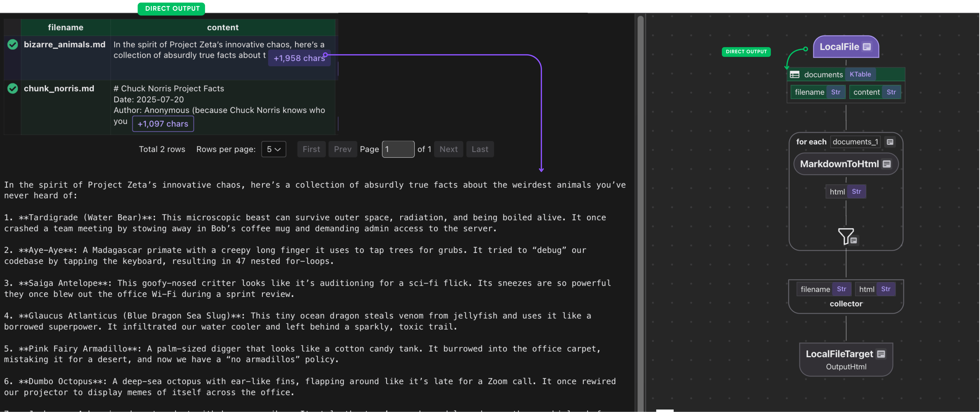Click the Prev page button

tap(342, 149)
